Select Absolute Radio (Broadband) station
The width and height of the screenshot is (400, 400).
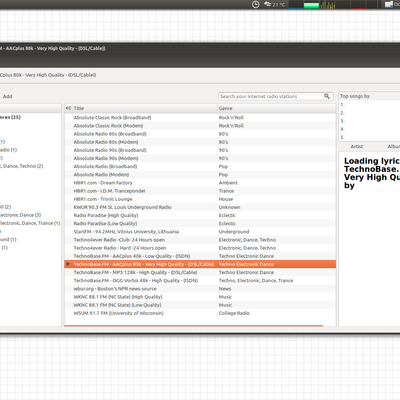click(200, 166)
